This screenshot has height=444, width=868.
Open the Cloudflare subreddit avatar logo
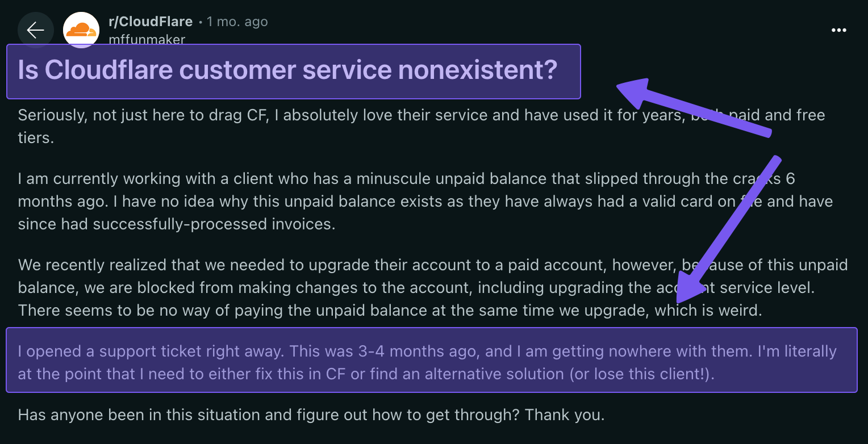(81, 30)
